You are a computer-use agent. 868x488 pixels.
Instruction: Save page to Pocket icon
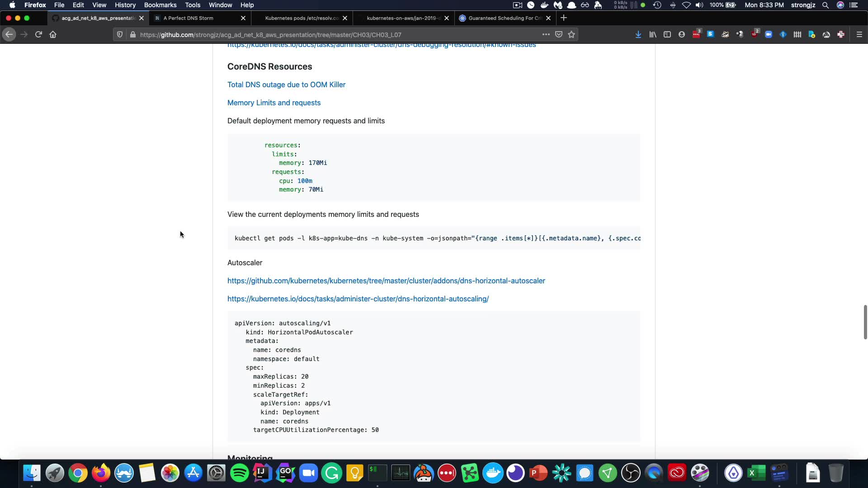pyautogui.click(x=559, y=34)
